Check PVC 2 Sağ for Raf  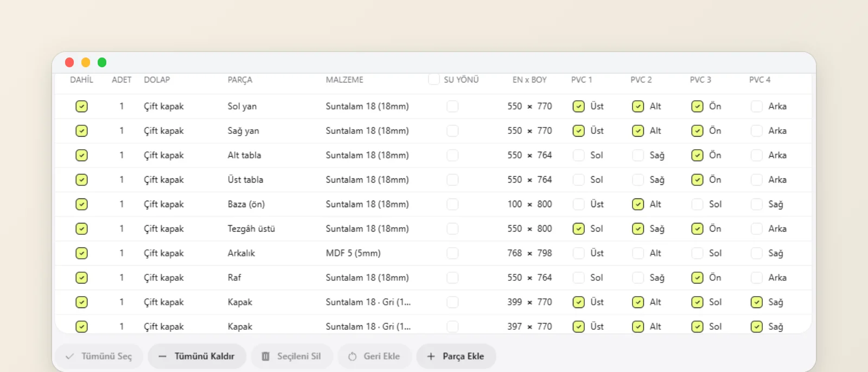pos(638,278)
